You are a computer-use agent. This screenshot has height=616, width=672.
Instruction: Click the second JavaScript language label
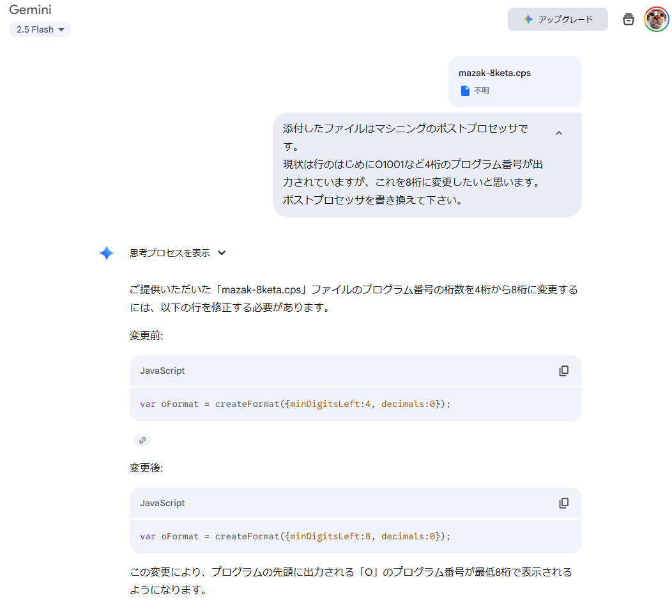coord(162,504)
